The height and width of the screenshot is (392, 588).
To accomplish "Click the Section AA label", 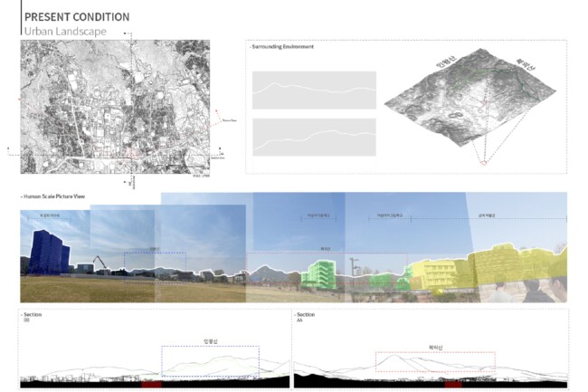I will tap(306, 317).
